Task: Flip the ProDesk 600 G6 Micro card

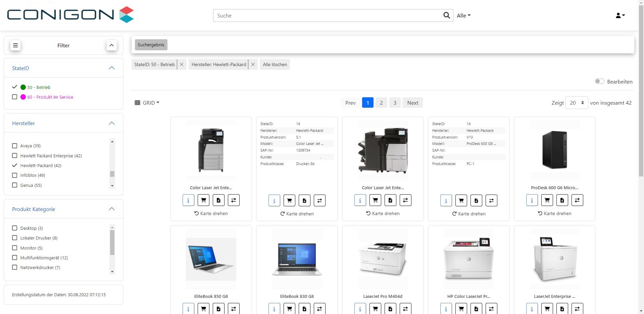Action: (x=555, y=213)
